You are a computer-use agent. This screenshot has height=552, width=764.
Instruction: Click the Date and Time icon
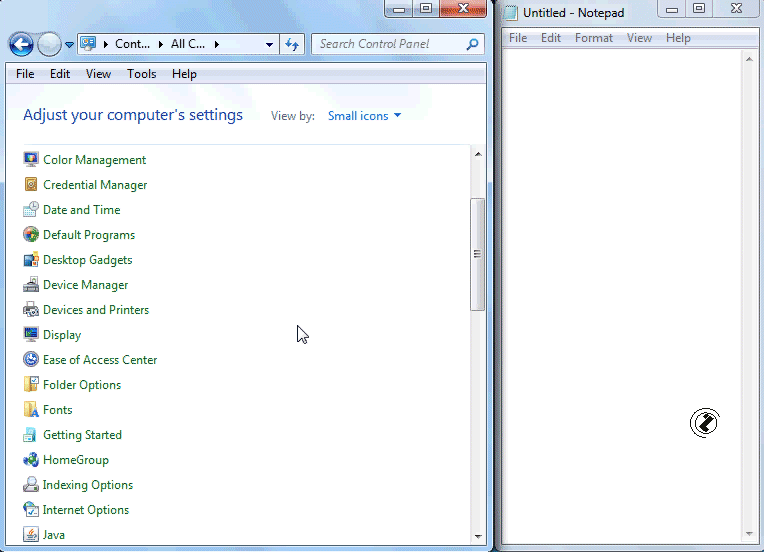click(x=31, y=210)
